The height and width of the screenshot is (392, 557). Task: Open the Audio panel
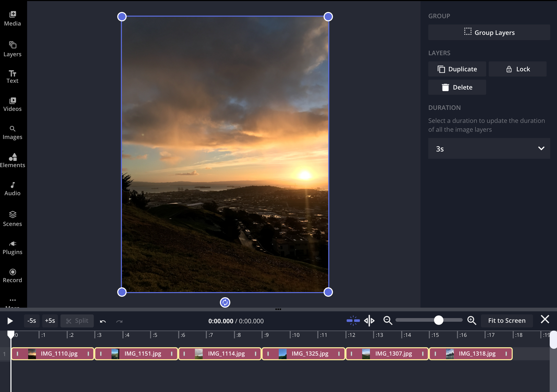click(x=13, y=189)
